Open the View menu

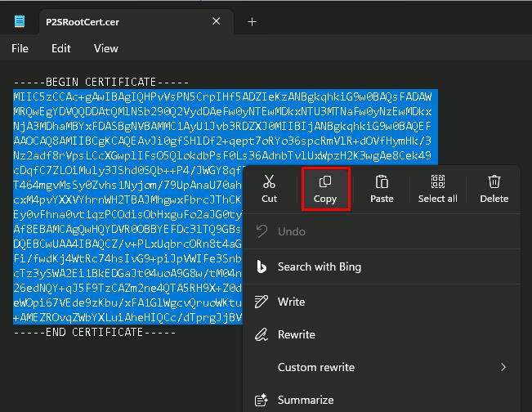click(x=105, y=48)
